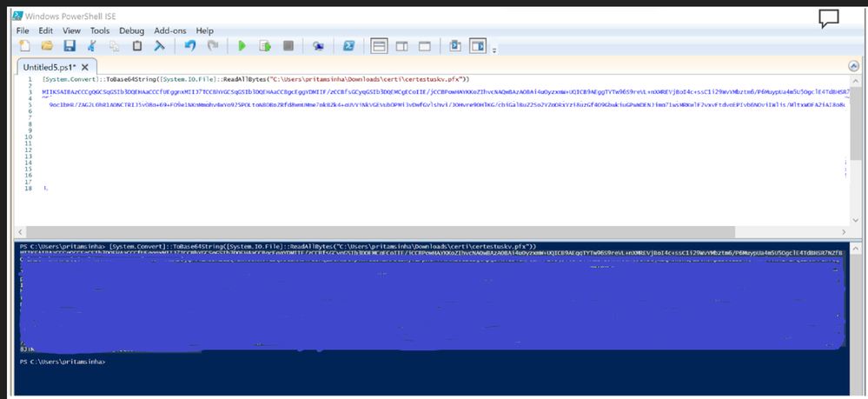The width and height of the screenshot is (868, 399).
Task: Start PowerShell.exe using the blue console icon
Action: tap(348, 46)
